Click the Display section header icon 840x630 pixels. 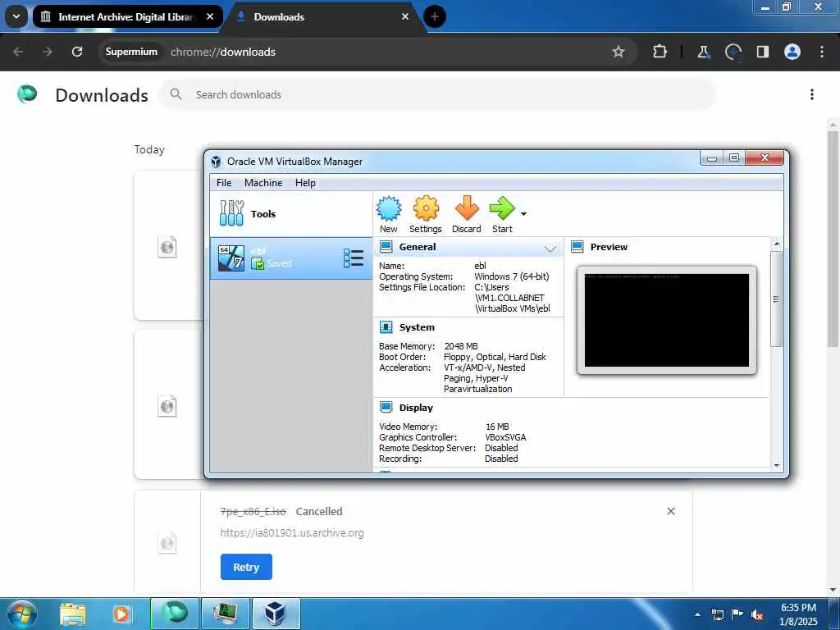point(386,408)
